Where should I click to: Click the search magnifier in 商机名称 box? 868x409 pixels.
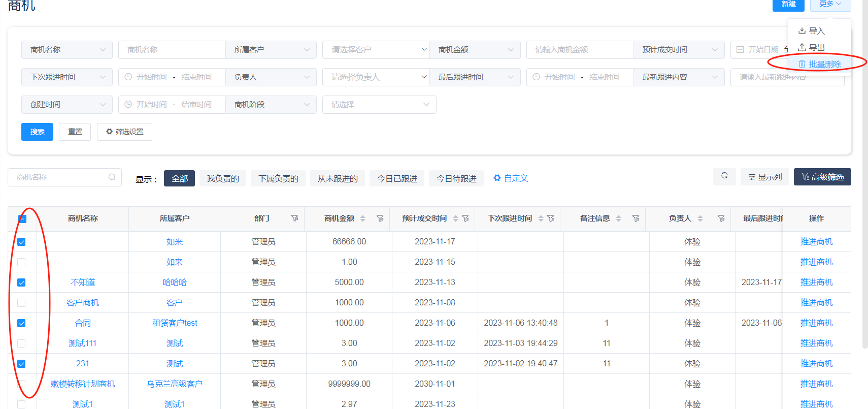(112, 177)
